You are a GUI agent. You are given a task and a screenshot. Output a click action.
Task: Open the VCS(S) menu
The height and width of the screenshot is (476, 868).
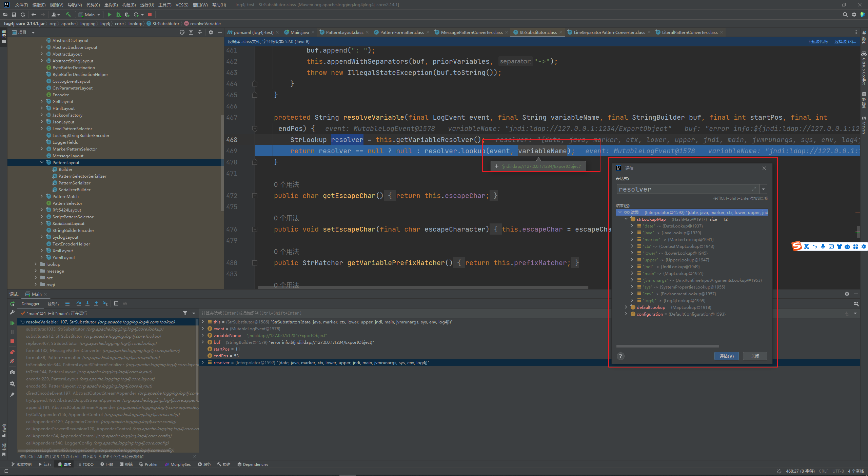point(182,5)
